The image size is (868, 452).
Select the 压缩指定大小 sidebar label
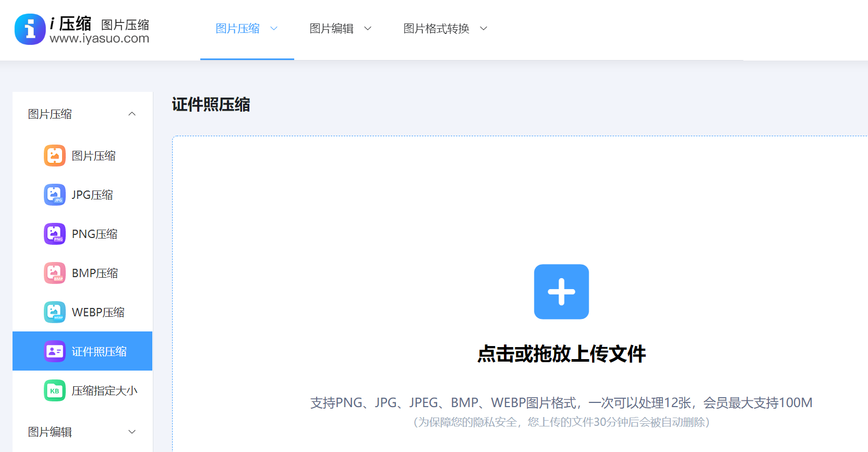104,390
